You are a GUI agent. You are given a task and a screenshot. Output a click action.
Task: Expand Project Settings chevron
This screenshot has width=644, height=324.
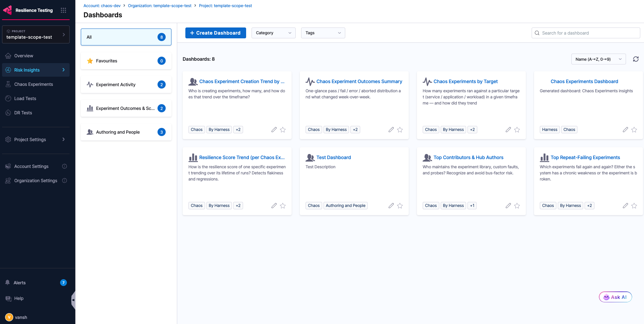click(63, 139)
